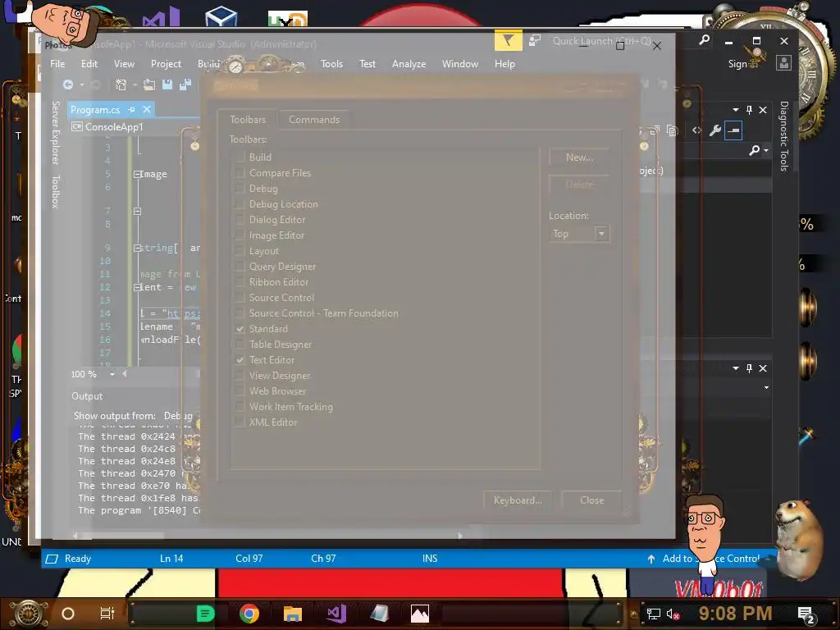Viewport: 840px width, 630px height.
Task: Click the account avatar icon next to Sign
Action: point(783,63)
